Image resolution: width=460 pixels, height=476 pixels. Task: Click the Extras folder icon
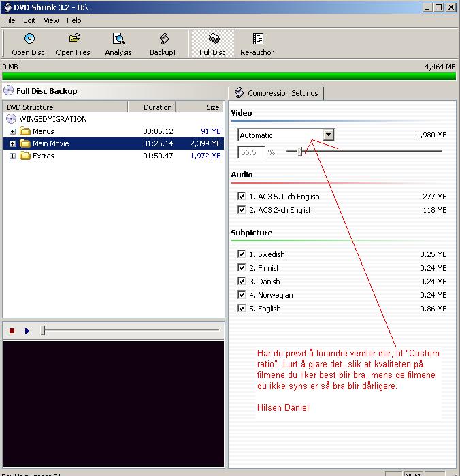pyautogui.click(x=25, y=156)
